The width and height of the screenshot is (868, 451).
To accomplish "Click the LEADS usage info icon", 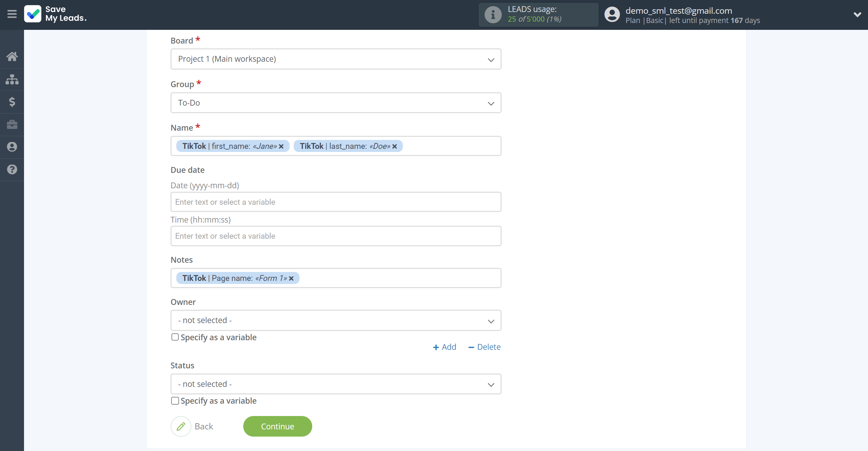I will pos(493,14).
